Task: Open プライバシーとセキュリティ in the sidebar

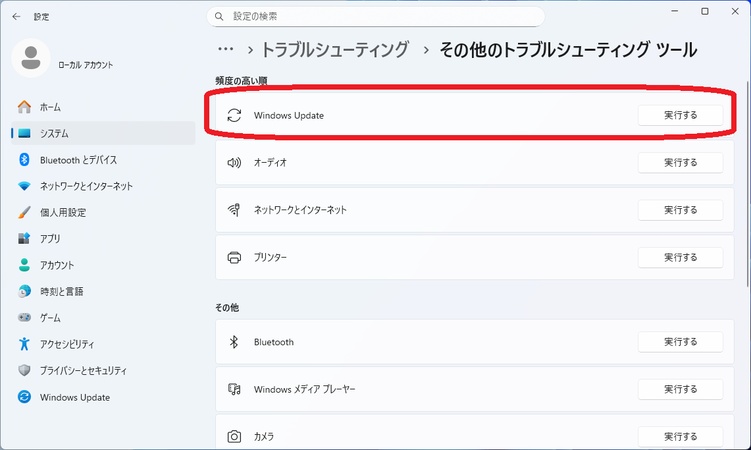Action: point(103,370)
